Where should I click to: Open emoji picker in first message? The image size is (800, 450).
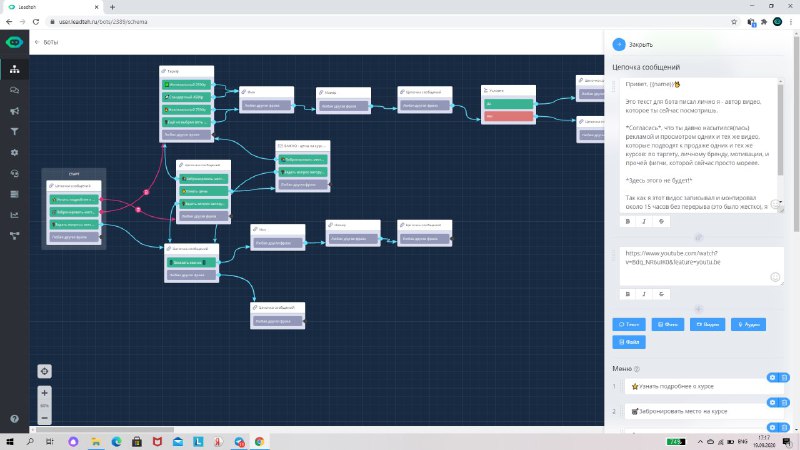tap(774, 205)
